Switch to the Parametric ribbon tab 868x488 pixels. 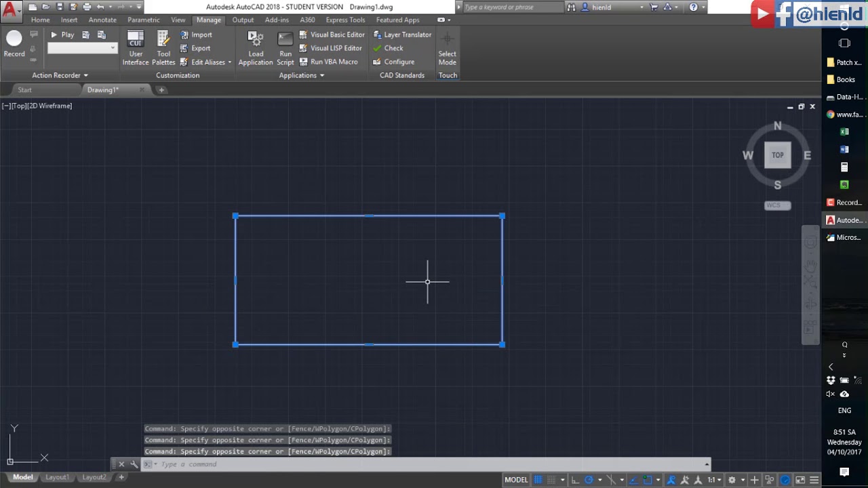tap(144, 20)
